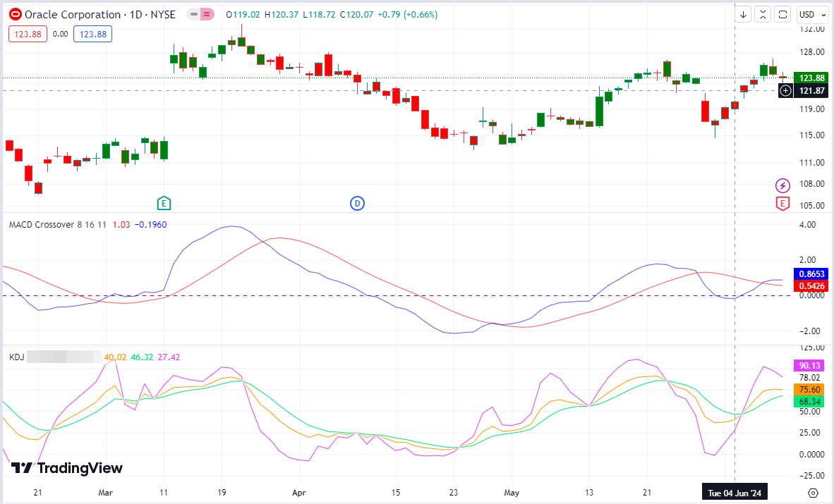Click the red E earnings icon near price scale
The height and width of the screenshot is (504, 834).
click(782, 203)
